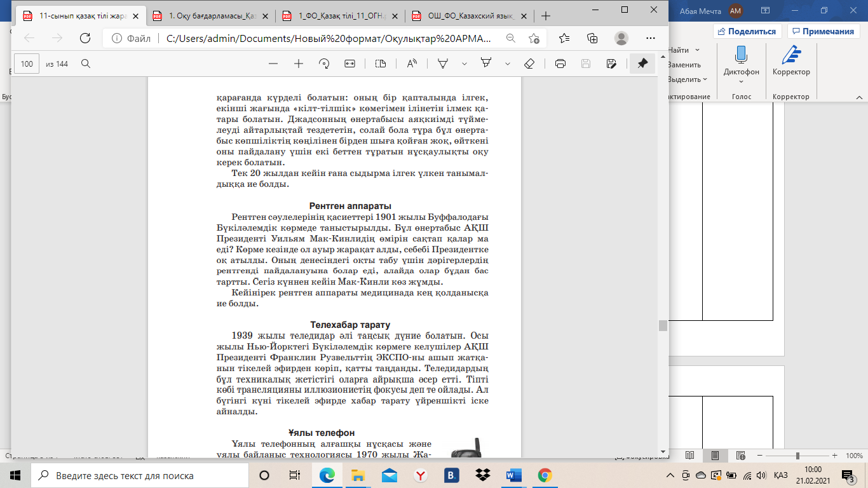Click the 100% zoom level in Word
Image resolution: width=868 pixels, height=488 pixels.
pyautogui.click(x=853, y=456)
